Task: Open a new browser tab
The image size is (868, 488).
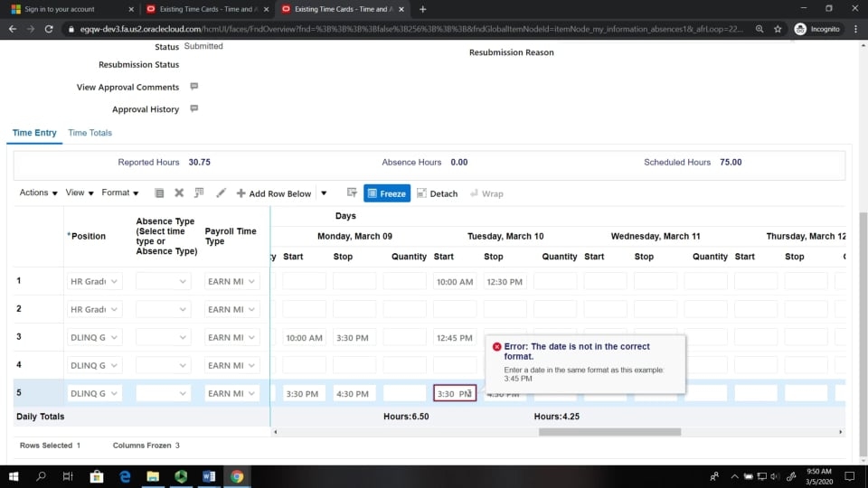Action: pos(423,9)
